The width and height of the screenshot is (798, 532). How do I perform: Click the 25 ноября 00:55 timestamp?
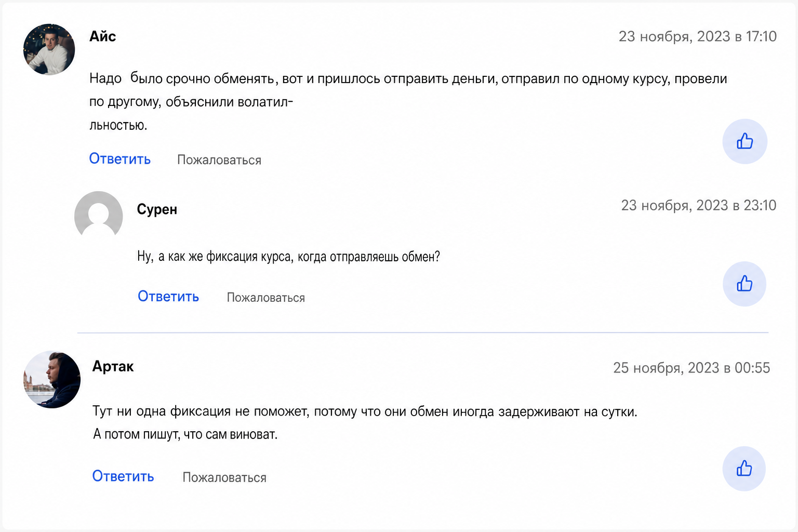click(x=691, y=368)
